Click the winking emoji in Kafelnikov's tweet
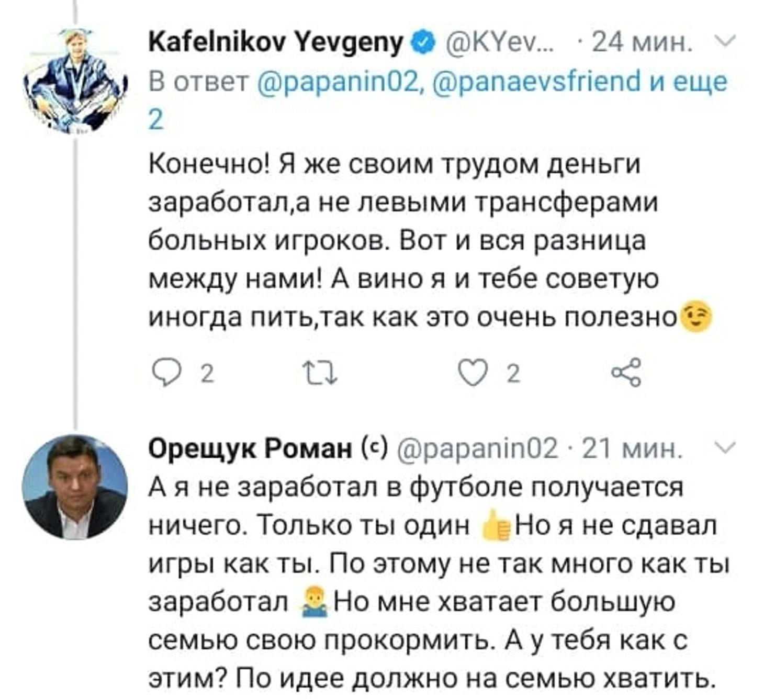This screenshot has height=700, width=764. (x=695, y=317)
